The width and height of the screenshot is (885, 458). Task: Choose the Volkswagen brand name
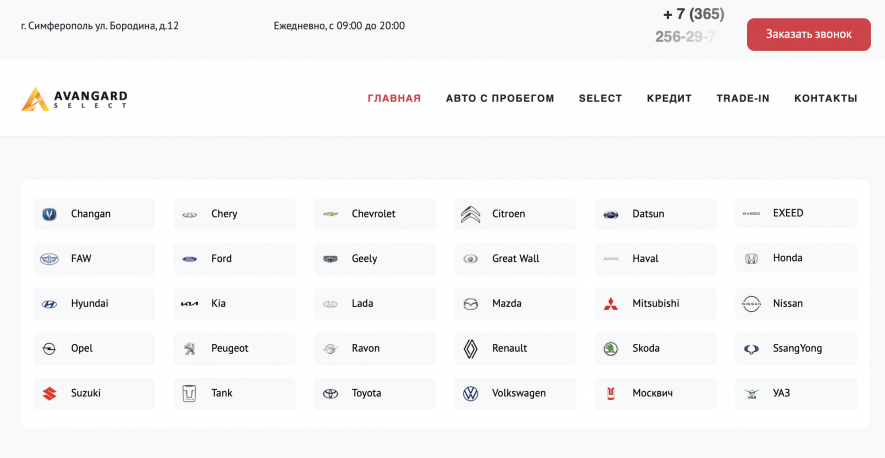519,393
